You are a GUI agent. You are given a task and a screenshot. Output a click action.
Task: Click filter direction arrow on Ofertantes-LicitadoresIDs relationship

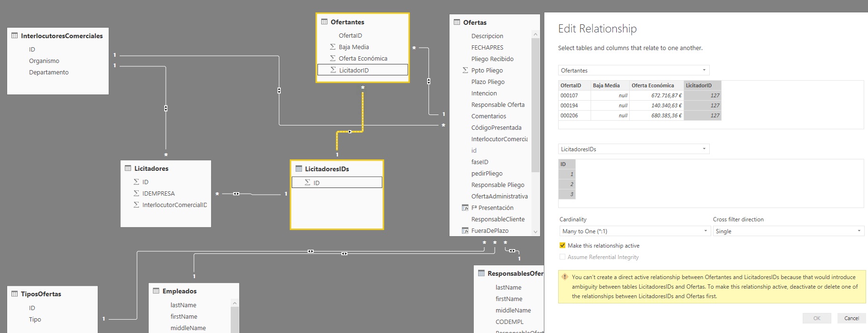tap(350, 131)
